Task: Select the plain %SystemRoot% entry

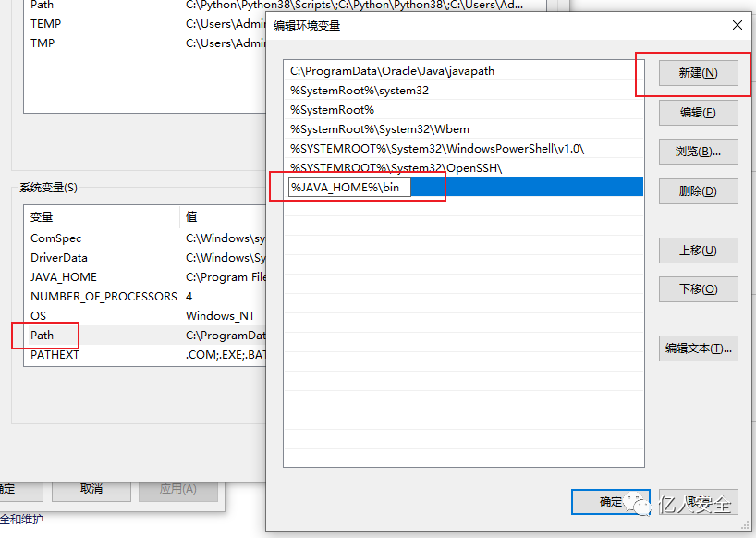Action: tap(463, 109)
